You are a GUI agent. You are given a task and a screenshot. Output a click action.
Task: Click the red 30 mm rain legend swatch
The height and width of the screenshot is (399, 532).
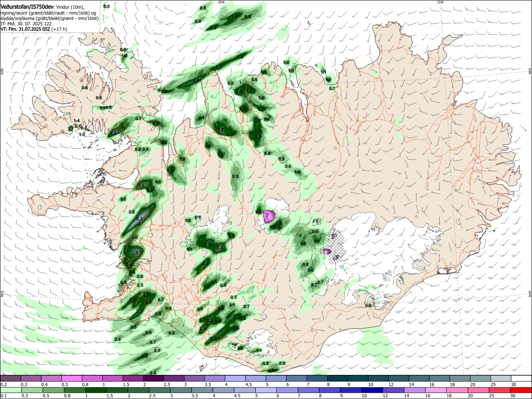[522, 391]
